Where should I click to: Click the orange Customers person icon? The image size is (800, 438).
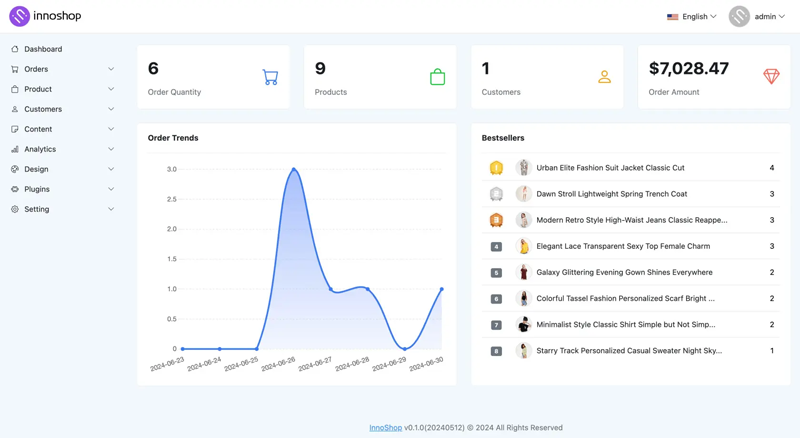(x=604, y=77)
